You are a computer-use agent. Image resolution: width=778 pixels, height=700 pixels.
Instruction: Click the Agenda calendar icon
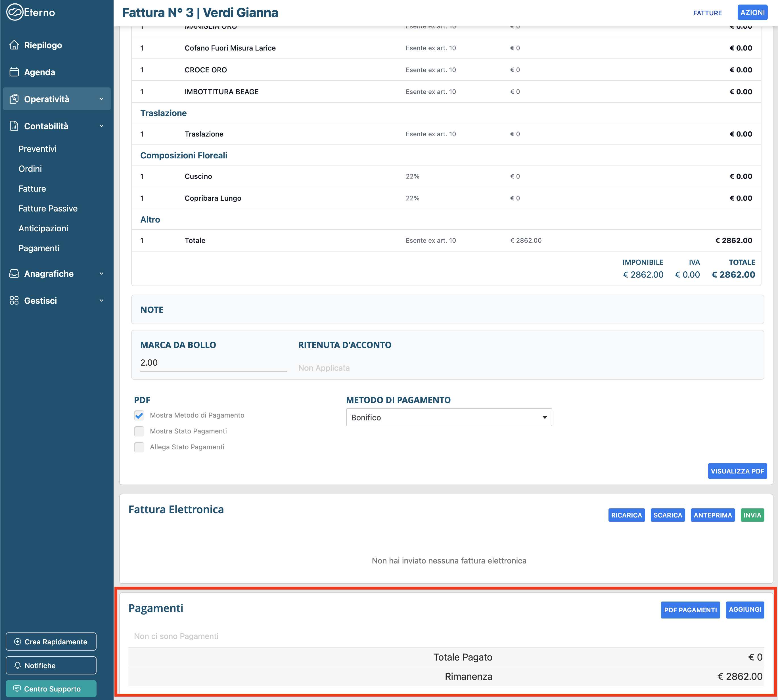14,72
